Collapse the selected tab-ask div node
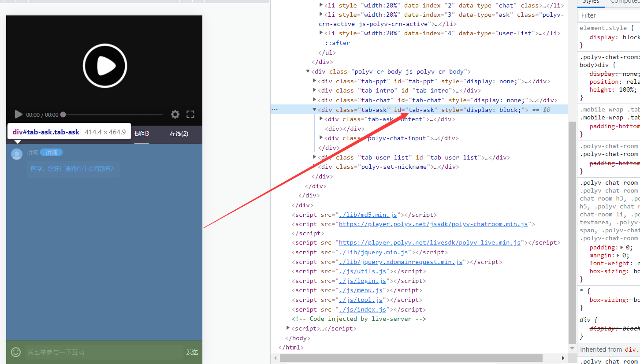The width and height of the screenshot is (640, 364). (315, 110)
